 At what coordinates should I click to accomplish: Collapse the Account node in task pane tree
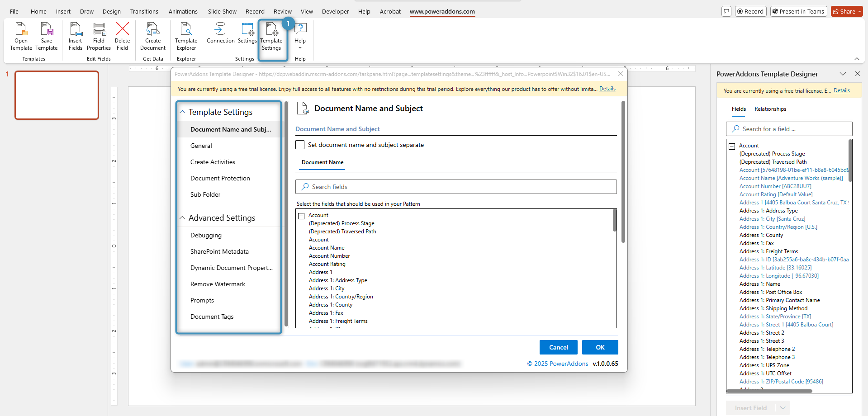point(732,147)
